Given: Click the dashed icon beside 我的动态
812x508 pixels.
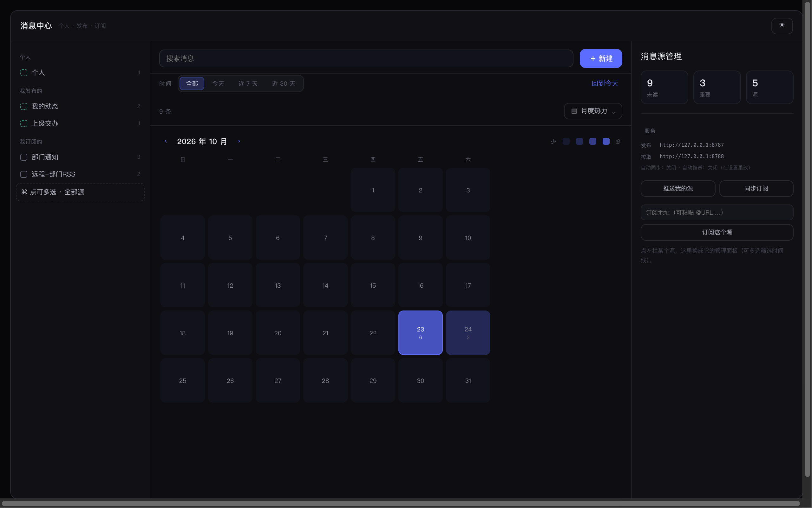Looking at the screenshot, I should pyautogui.click(x=24, y=106).
